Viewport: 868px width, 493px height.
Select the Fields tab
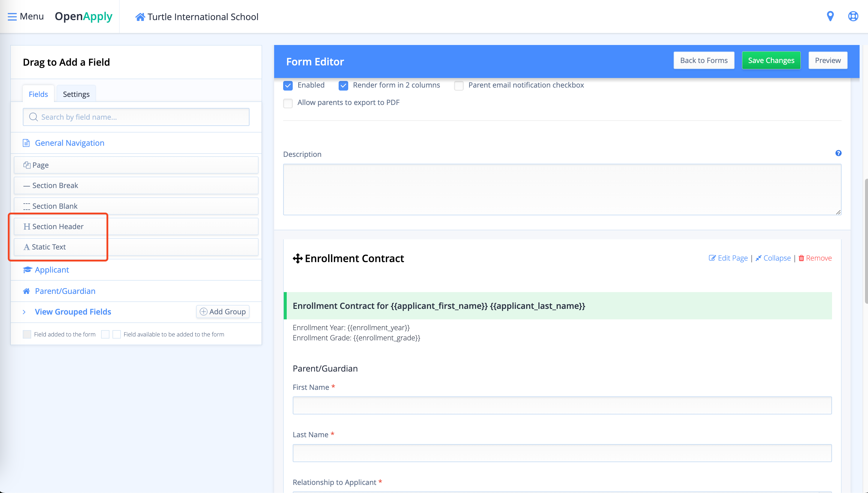point(38,94)
